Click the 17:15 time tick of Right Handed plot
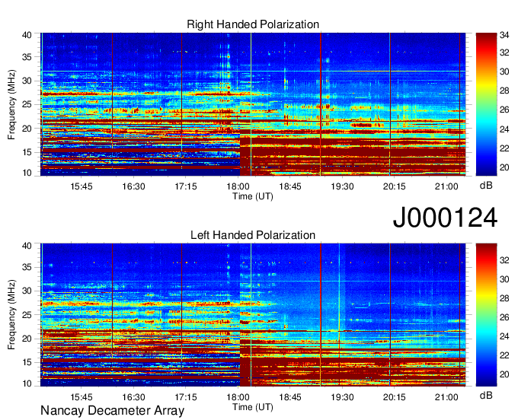 tap(186, 186)
